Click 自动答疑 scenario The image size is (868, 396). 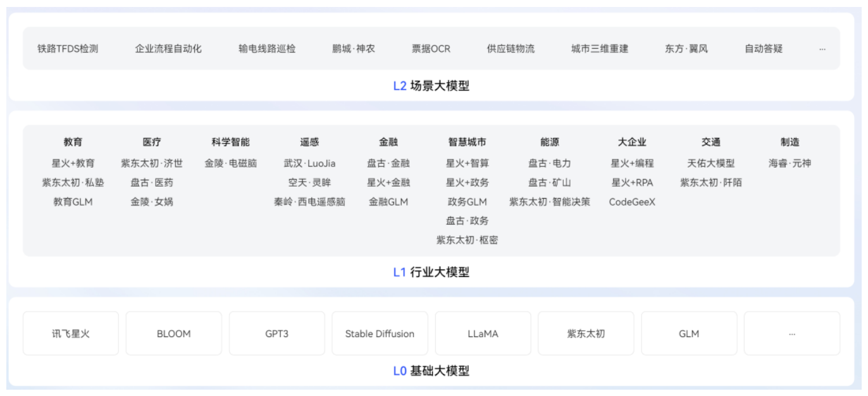click(x=764, y=49)
